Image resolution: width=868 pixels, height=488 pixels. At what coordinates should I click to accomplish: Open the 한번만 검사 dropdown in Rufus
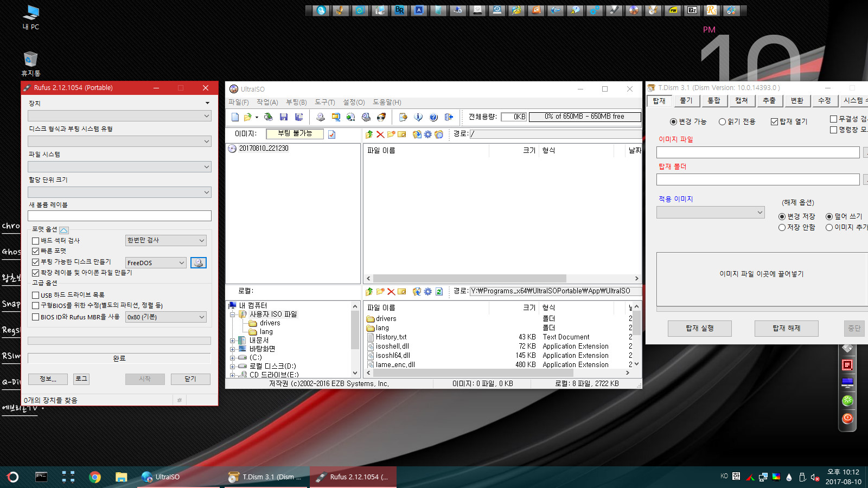(166, 240)
